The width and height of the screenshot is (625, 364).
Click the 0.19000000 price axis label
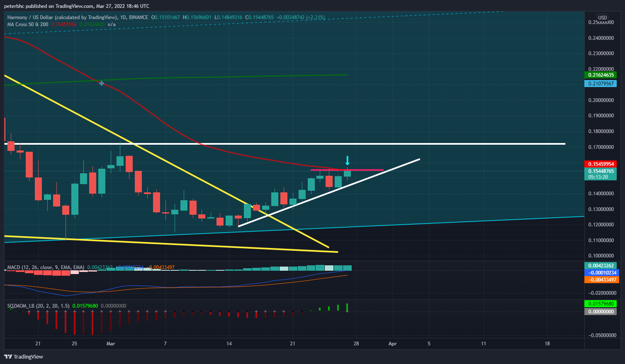point(601,116)
